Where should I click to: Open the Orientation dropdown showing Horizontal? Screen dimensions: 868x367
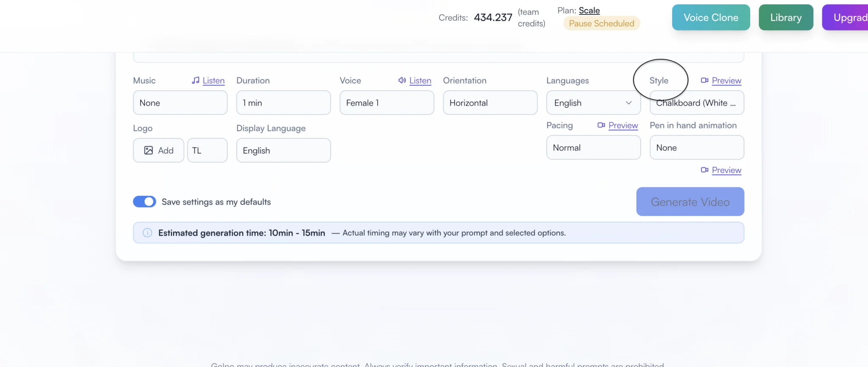(490, 103)
